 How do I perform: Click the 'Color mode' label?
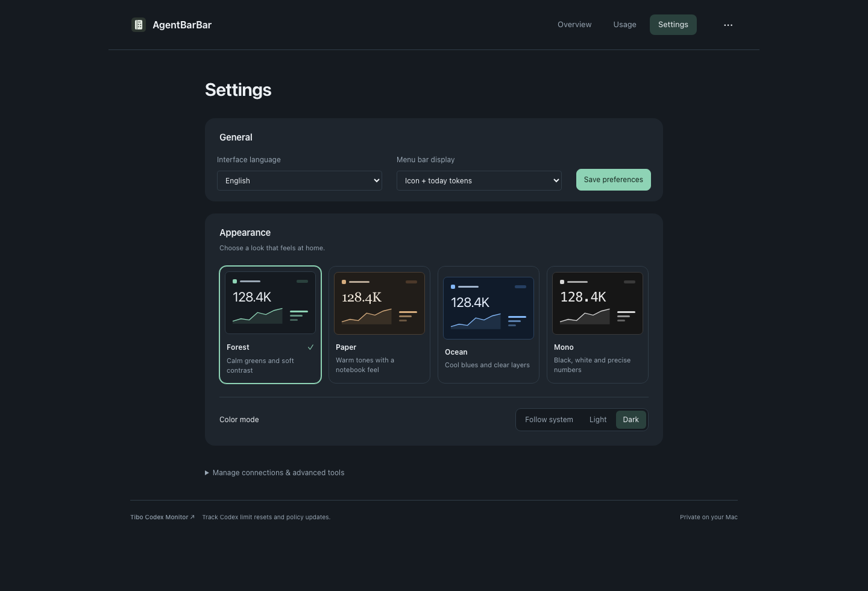(x=239, y=420)
